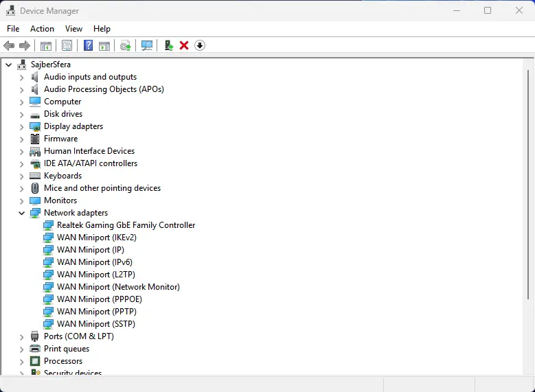Select WAN Miniport (Network Monitor) device

[x=118, y=287]
